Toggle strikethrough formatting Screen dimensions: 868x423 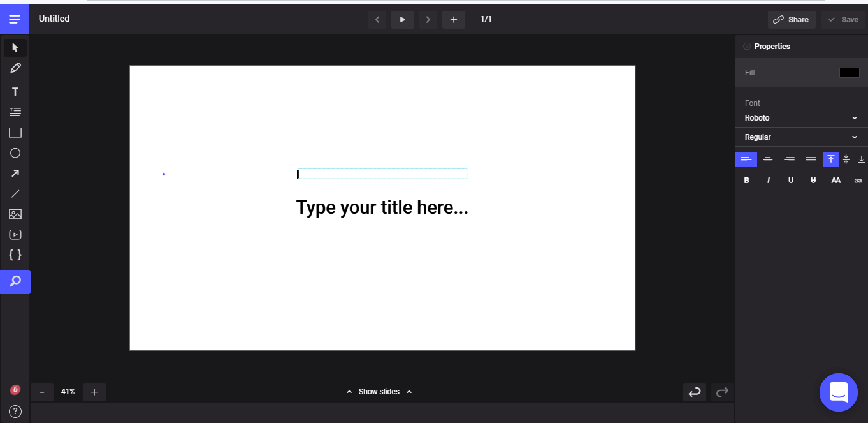click(x=813, y=181)
